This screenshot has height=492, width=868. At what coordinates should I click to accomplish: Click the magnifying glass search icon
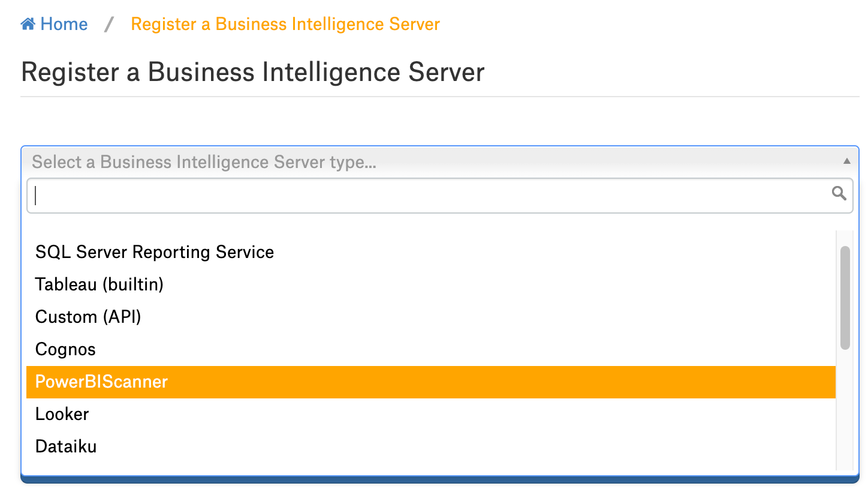[839, 193]
